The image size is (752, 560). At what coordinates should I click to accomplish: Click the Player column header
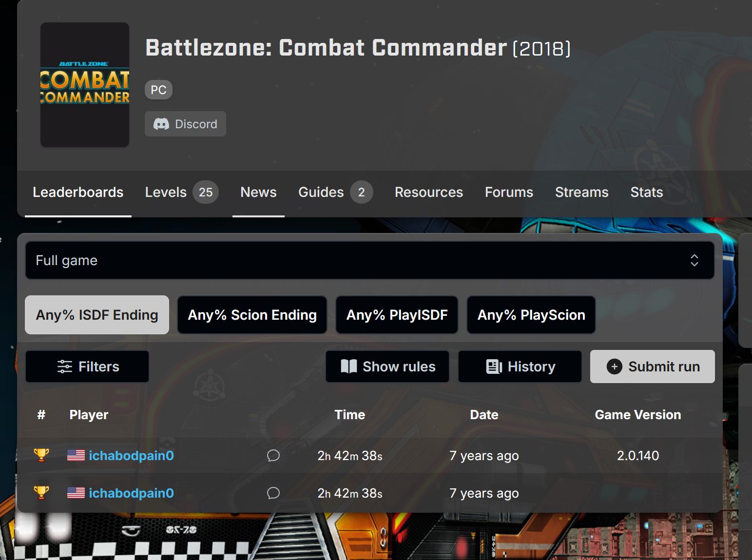89,415
